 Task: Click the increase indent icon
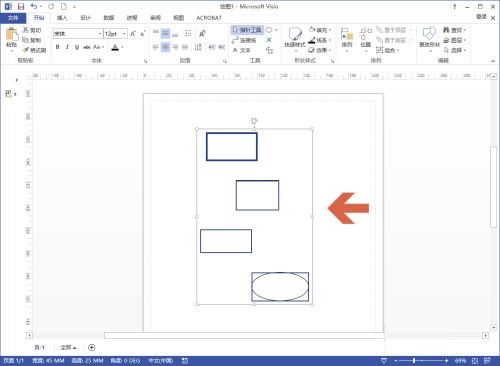click(222, 47)
